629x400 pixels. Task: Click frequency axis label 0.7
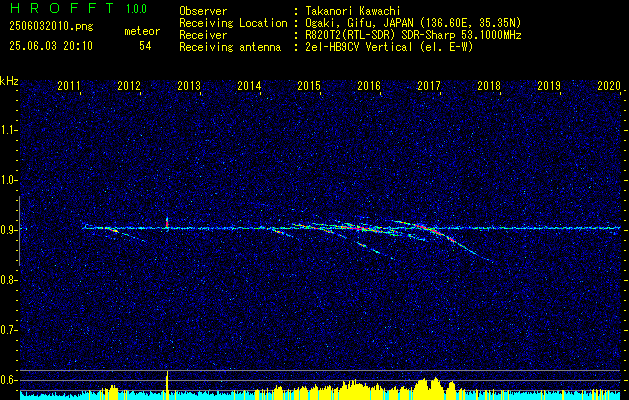point(8,330)
